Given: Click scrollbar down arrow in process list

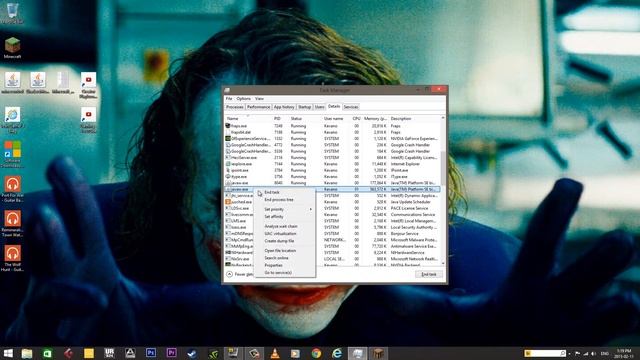Looking at the screenshot, I should click(443, 264).
